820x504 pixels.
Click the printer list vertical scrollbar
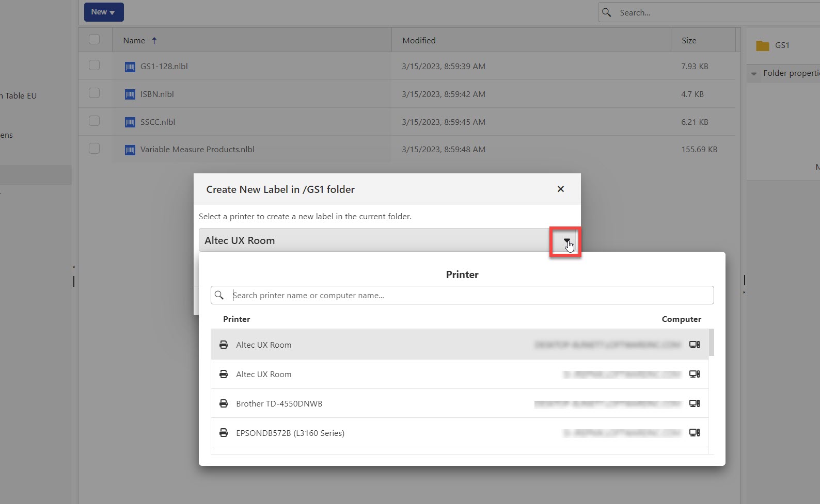711,343
